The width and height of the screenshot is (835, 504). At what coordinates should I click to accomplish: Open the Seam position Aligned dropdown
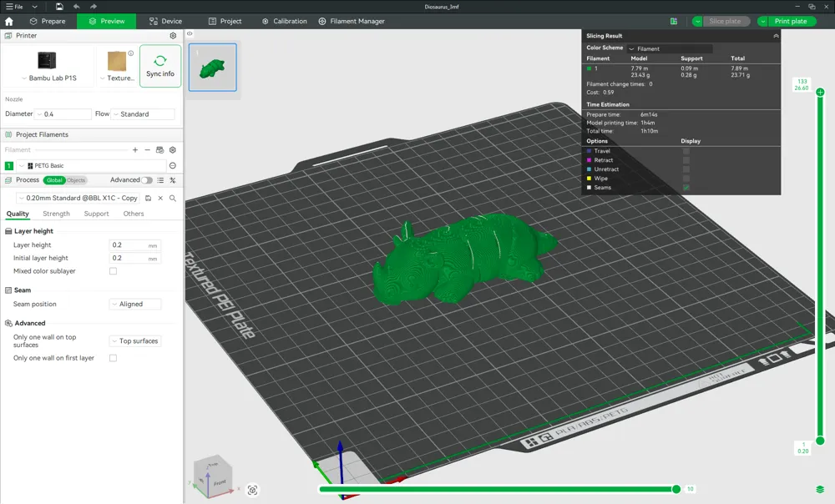coord(134,304)
